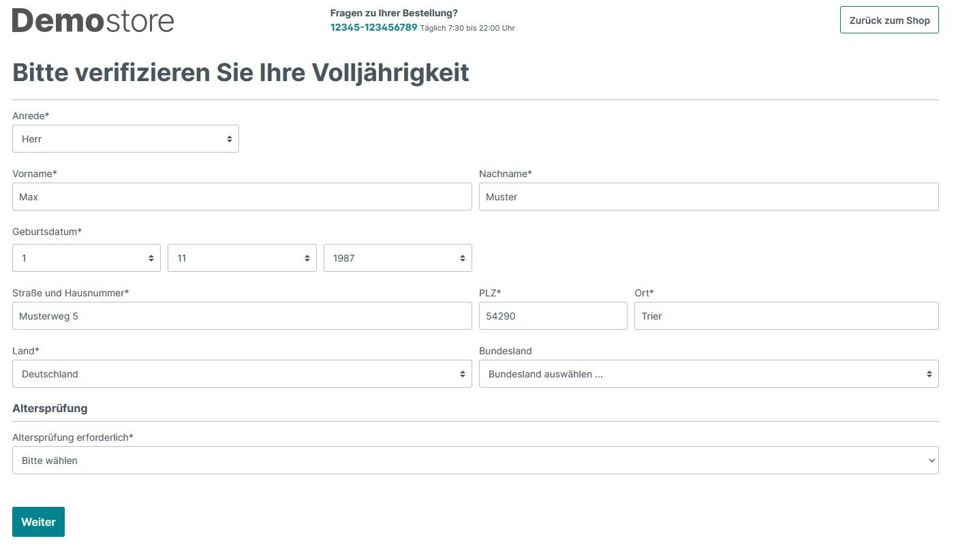Click the Straße und Hausnummer* label
The image size is (956, 560).
click(x=71, y=293)
